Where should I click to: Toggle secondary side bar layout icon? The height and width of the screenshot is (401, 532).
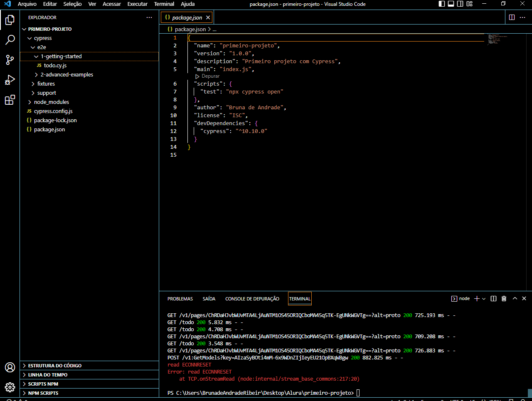[460, 4]
